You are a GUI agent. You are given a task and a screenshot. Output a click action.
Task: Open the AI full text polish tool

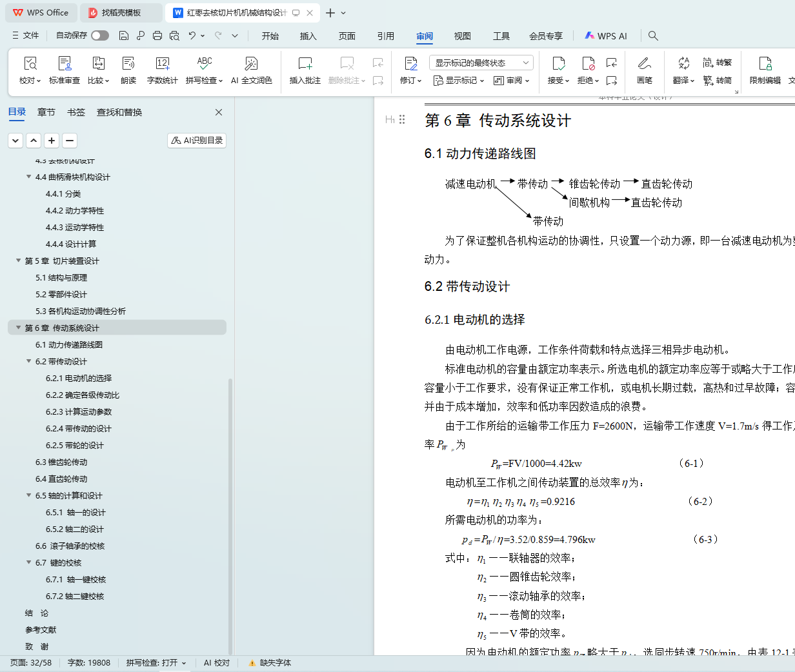pyautogui.click(x=251, y=64)
